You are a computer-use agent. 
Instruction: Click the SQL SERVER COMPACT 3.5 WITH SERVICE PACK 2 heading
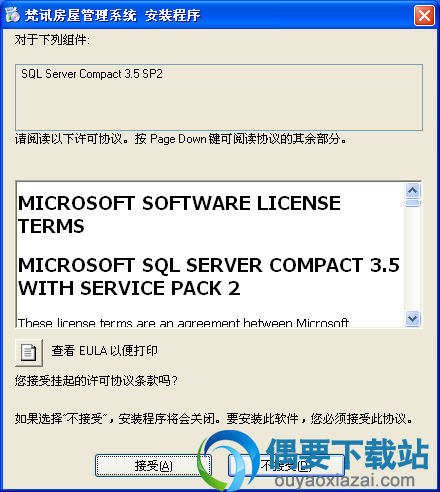coord(209,277)
